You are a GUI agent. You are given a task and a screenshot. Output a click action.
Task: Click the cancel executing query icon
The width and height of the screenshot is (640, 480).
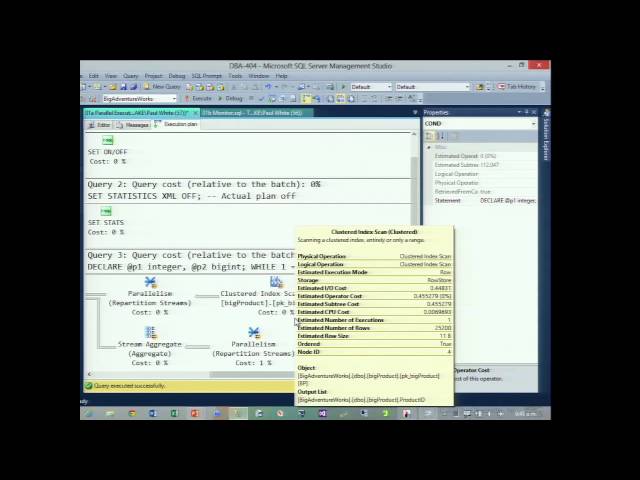(251, 98)
